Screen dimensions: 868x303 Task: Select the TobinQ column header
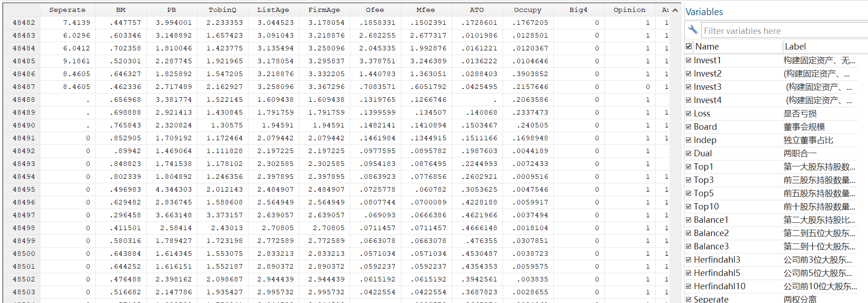pos(223,10)
